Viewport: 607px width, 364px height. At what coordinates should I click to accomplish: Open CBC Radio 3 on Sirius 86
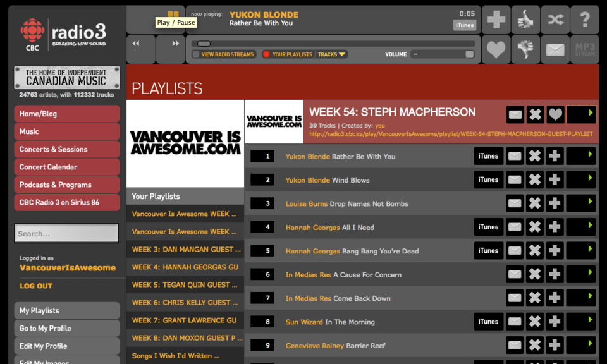pos(67,202)
